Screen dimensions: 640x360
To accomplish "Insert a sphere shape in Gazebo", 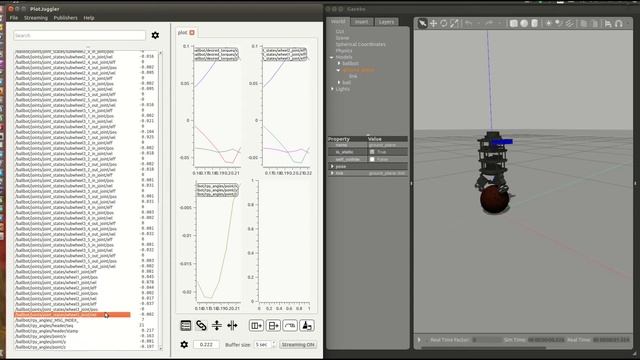I will click(524, 24).
